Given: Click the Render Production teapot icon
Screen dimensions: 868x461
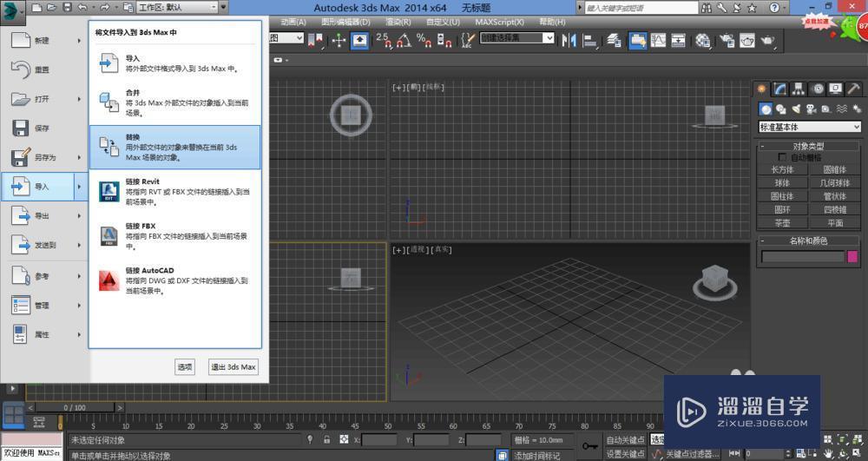Looking at the screenshot, I should click(768, 41).
